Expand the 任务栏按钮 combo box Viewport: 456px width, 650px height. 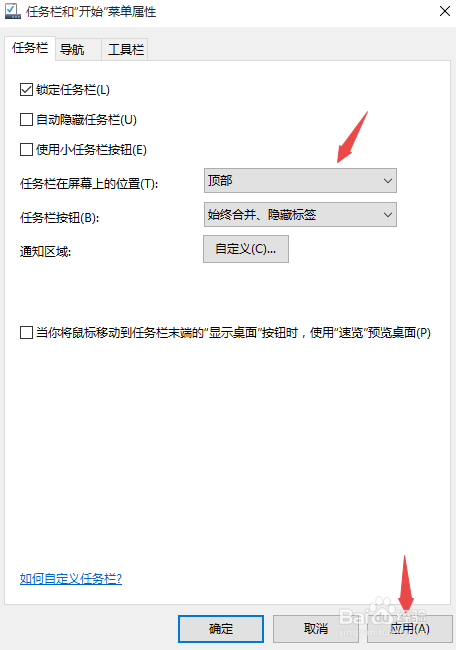[x=300, y=214]
